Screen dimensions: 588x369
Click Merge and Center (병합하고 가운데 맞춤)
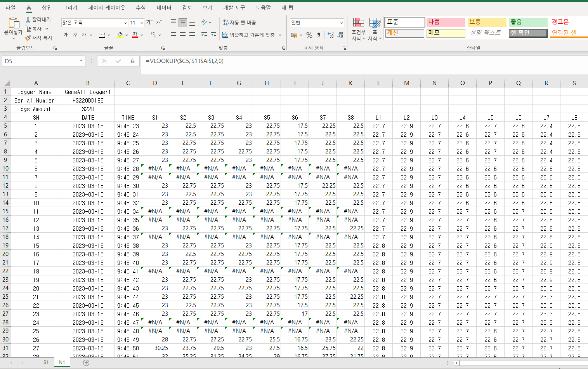point(248,35)
